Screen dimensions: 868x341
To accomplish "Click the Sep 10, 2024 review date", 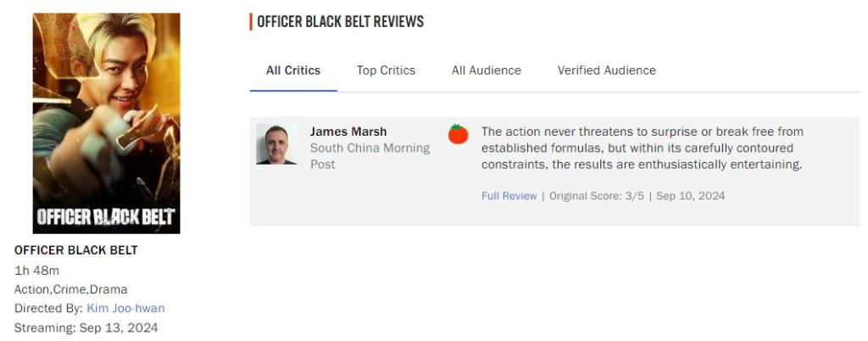I will (x=690, y=196).
